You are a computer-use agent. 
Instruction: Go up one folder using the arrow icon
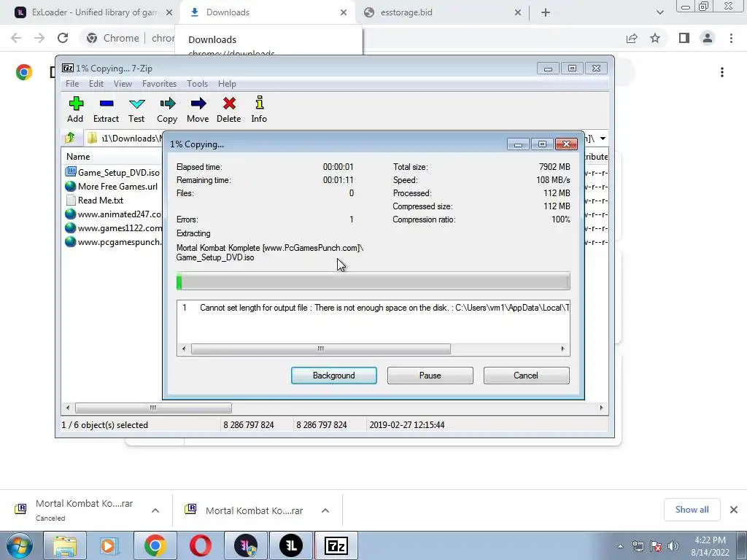click(70, 138)
